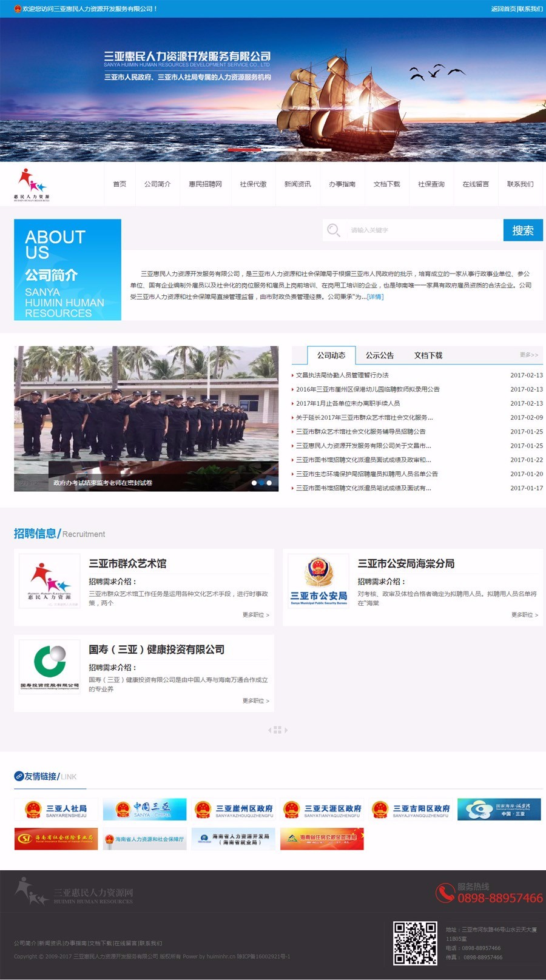Next page arrow in recruitment pager

pyautogui.click(x=286, y=730)
